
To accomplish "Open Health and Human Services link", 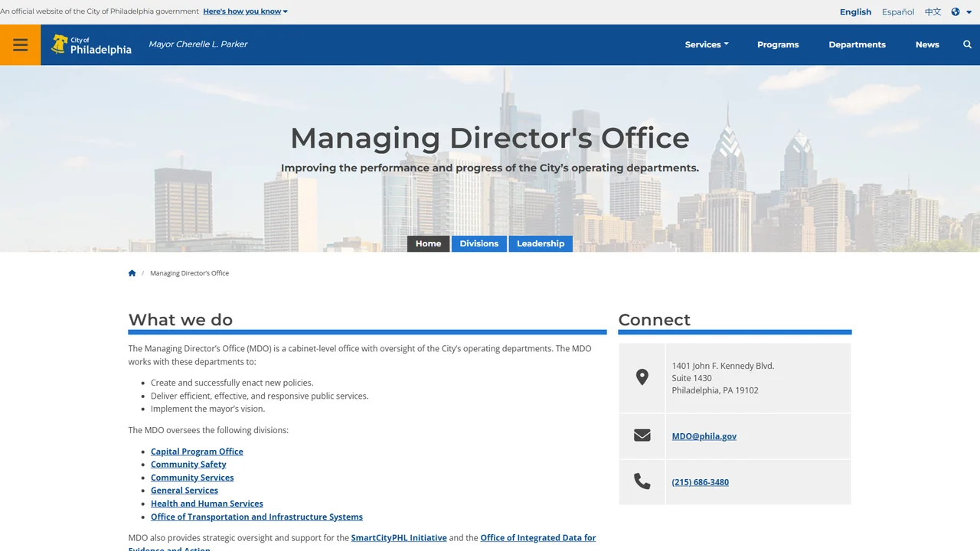I will pyautogui.click(x=207, y=504).
